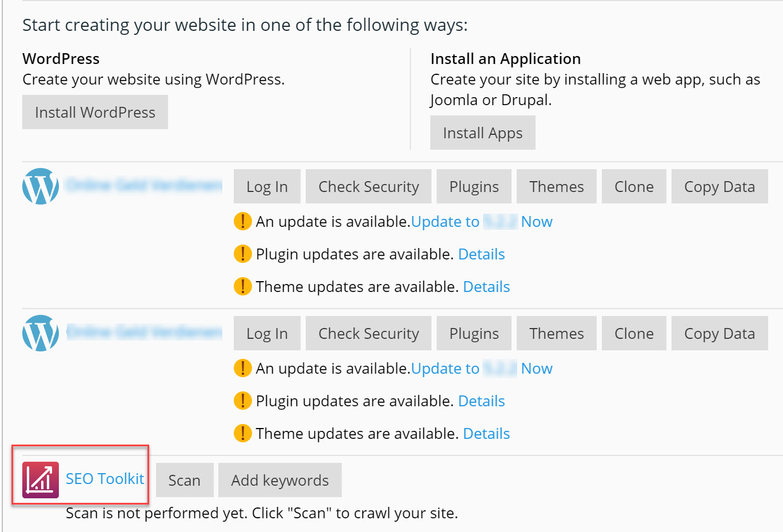Image resolution: width=783 pixels, height=532 pixels.
Task: Click the Add keywords button
Action: 279,481
